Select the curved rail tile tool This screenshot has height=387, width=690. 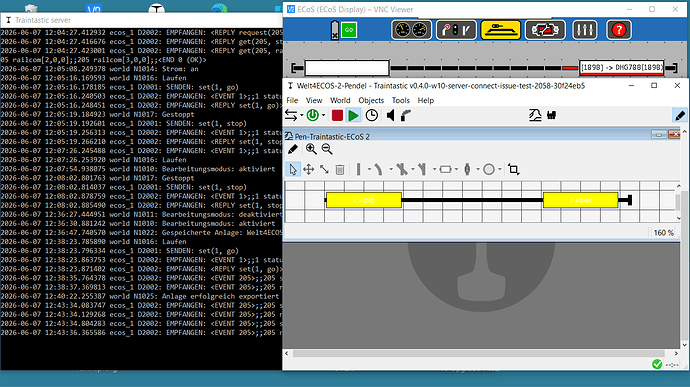coord(379,169)
